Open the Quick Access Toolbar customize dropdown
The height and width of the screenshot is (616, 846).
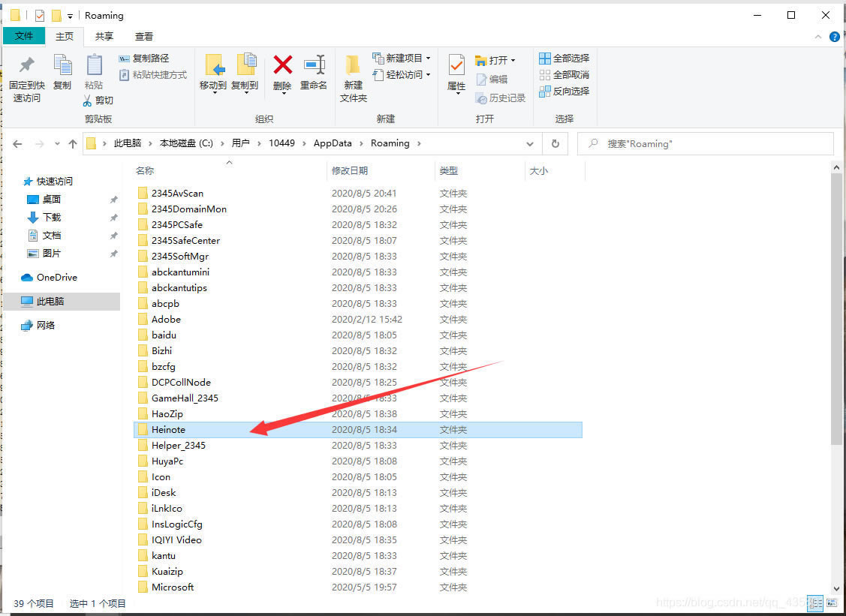pyautogui.click(x=70, y=17)
